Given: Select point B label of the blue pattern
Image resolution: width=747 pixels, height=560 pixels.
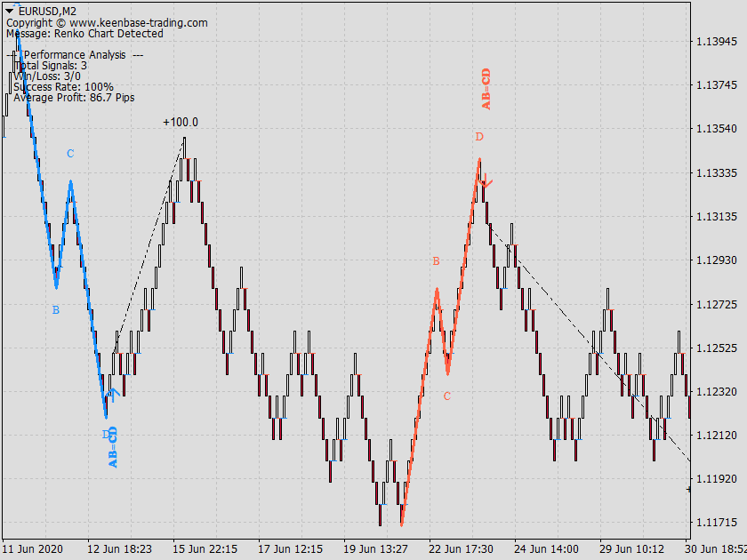Looking at the screenshot, I should click(55, 310).
